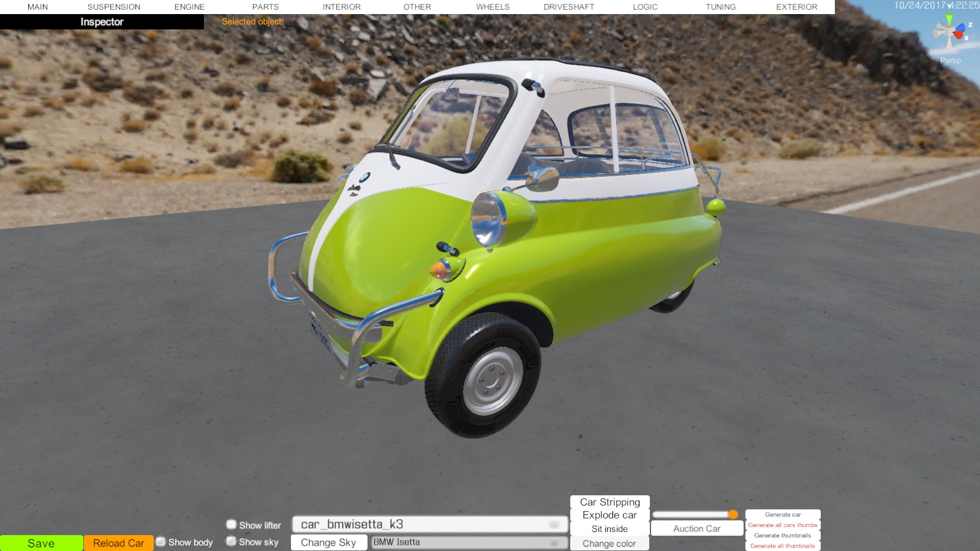The image size is (980, 551).
Task: Open the ENGINE tab
Action: coord(189,7)
